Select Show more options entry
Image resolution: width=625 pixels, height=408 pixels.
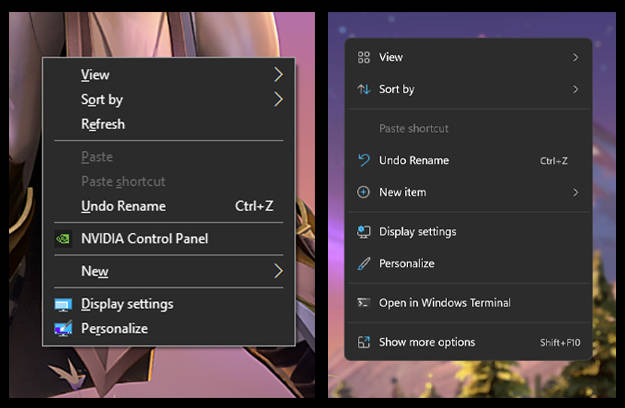point(468,342)
